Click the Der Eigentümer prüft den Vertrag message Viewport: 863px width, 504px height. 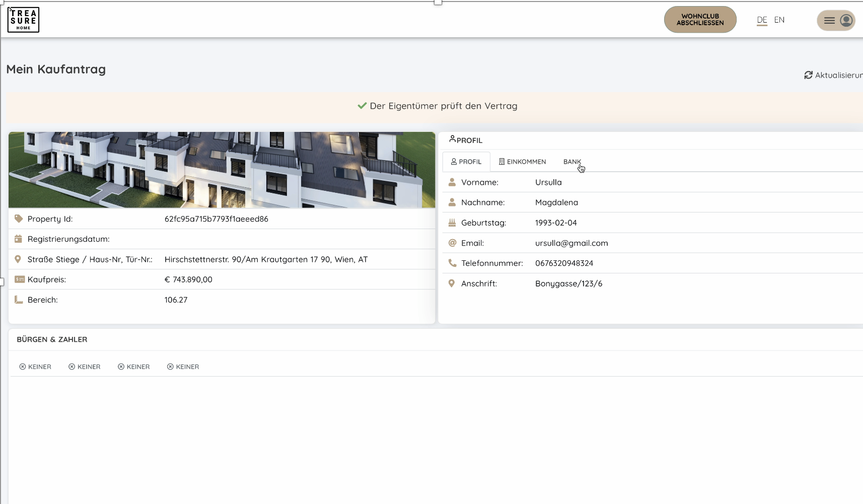pos(444,106)
